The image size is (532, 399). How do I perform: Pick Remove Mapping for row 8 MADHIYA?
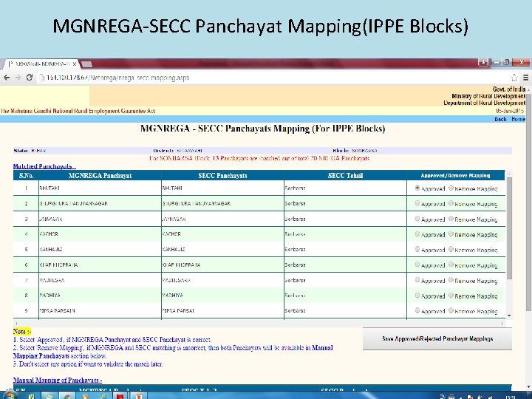(451, 296)
